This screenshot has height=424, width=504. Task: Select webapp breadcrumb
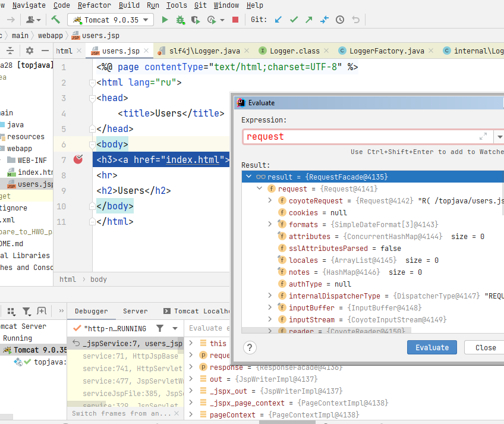(50, 36)
